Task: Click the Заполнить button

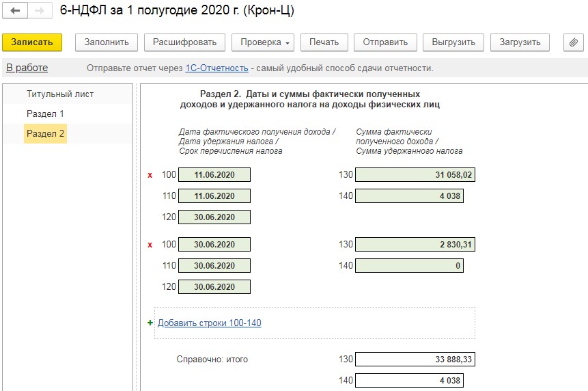Action: pyautogui.click(x=107, y=42)
